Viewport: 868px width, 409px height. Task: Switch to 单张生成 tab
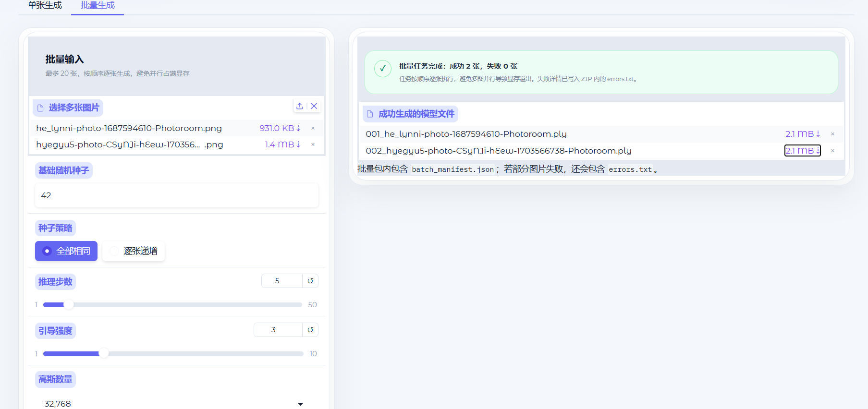45,5
